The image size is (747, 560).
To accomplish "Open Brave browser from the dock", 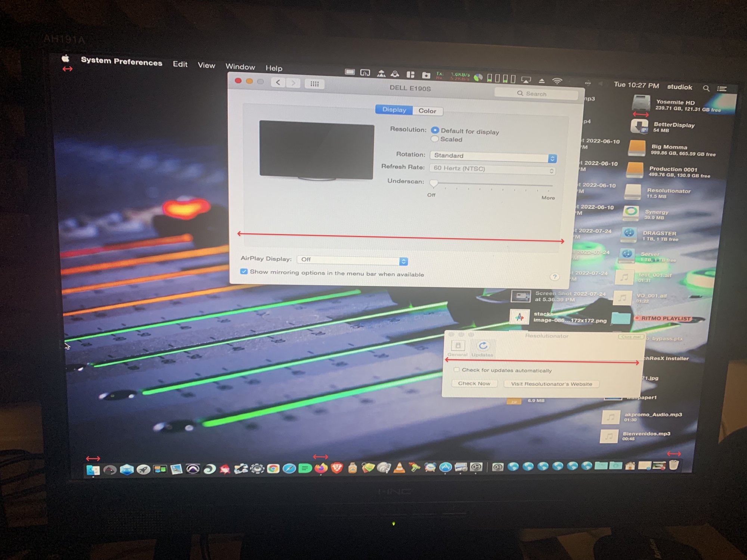I will tap(337, 468).
